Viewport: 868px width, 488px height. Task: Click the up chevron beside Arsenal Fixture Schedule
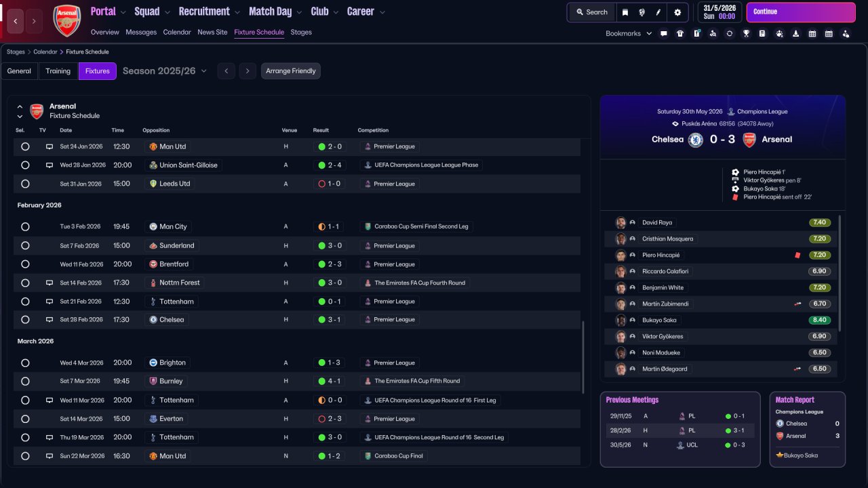20,107
